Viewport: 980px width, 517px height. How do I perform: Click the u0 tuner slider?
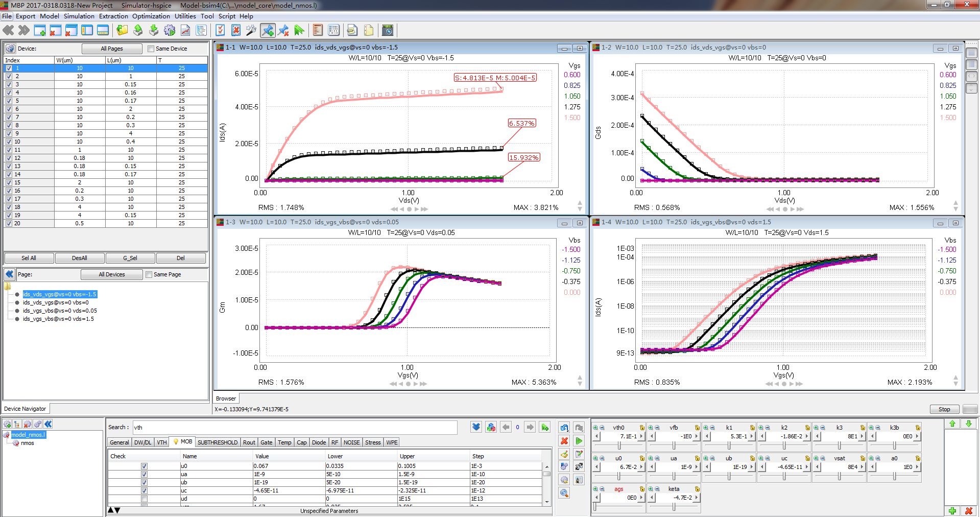tap(618, 476)
